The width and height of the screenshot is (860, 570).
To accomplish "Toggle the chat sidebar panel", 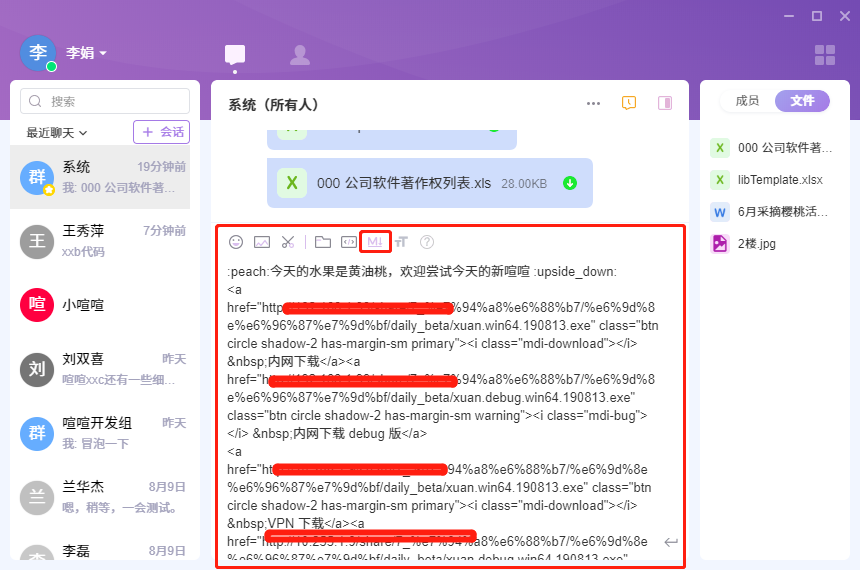I will click(665, 103).
